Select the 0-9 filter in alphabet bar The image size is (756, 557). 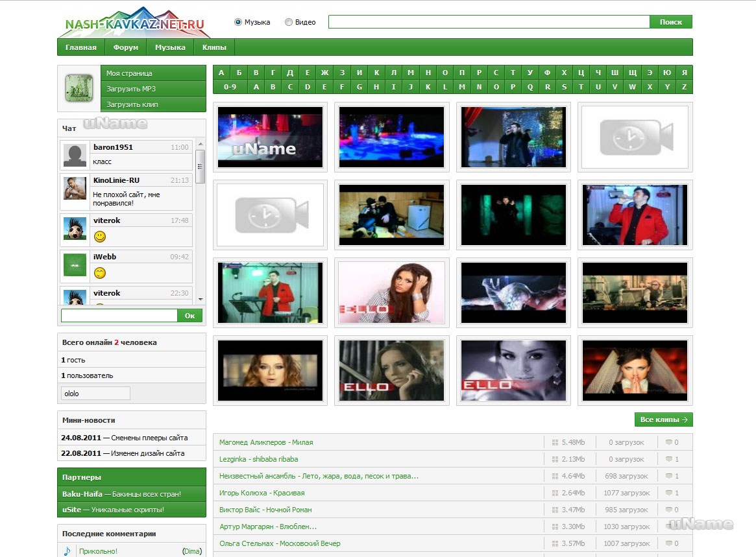[x=230, y=87]
